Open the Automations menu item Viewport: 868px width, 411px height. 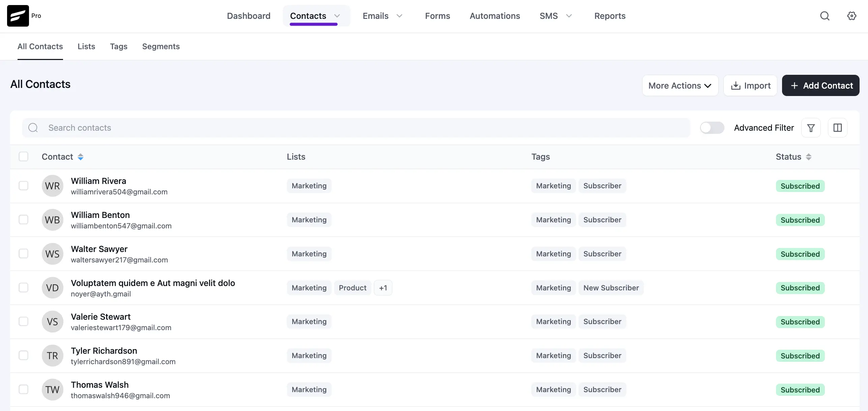point(495,16)
